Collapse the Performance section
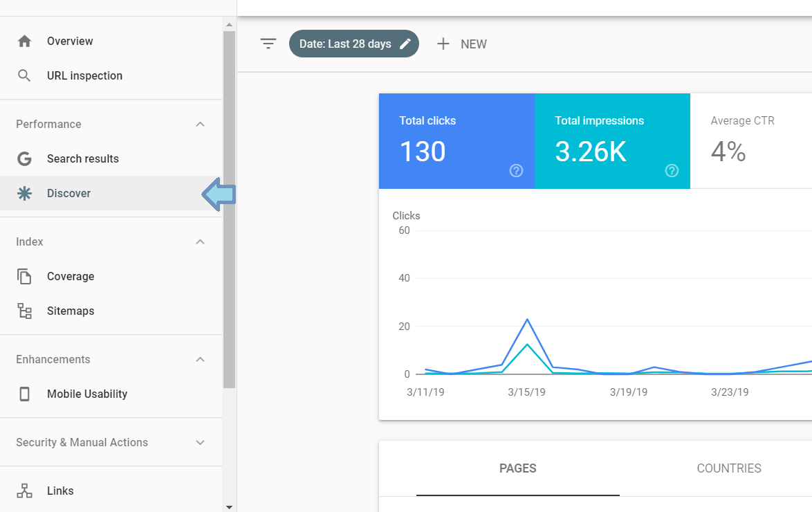Viewport: 812px width, 512px height. (x=200, y=124)
